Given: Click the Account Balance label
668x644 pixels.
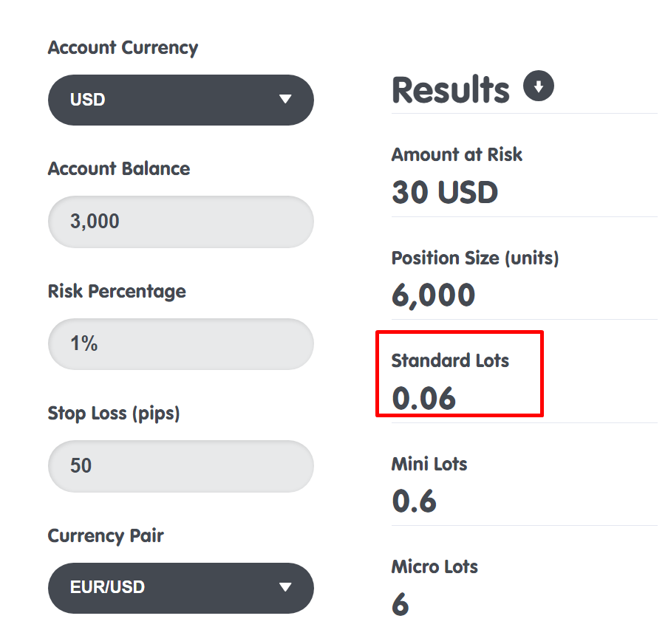Looking at the screenshot, I should 119,169.
